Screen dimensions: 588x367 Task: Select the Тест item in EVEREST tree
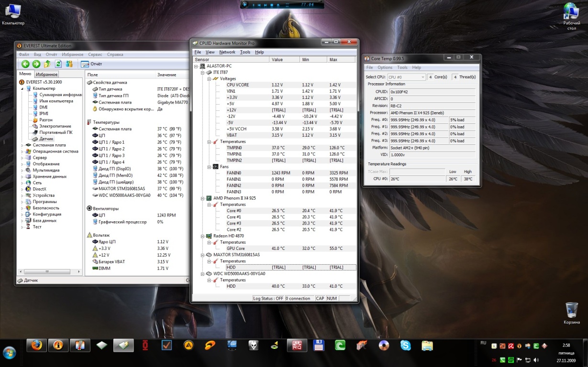[33, 227]
